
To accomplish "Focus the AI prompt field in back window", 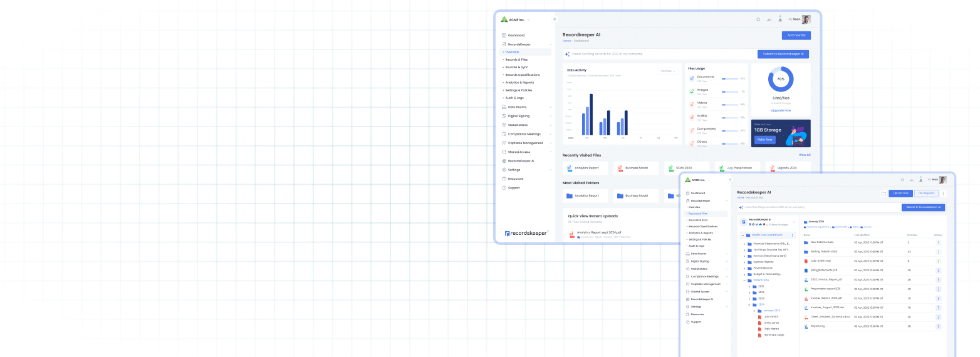I will [x=660, y=54].
